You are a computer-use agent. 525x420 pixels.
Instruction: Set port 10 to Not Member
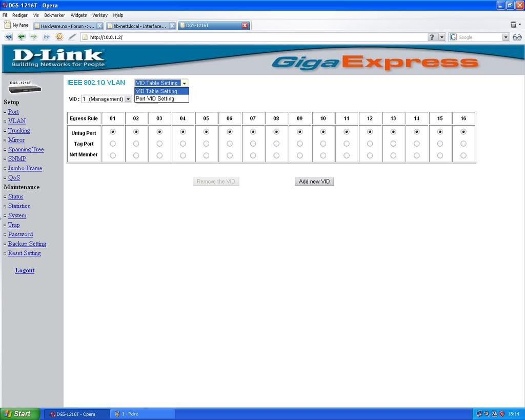pos(323,155)
